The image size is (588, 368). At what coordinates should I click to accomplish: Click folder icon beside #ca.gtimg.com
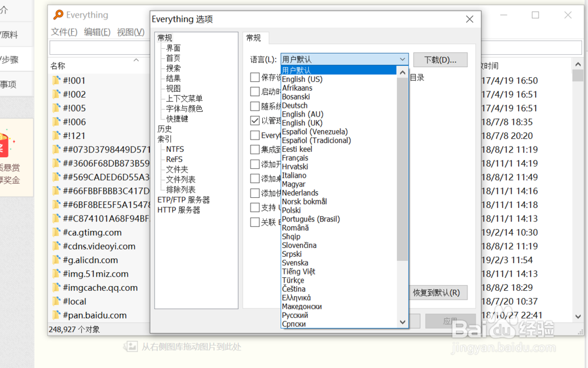click(x=56, y=233)
